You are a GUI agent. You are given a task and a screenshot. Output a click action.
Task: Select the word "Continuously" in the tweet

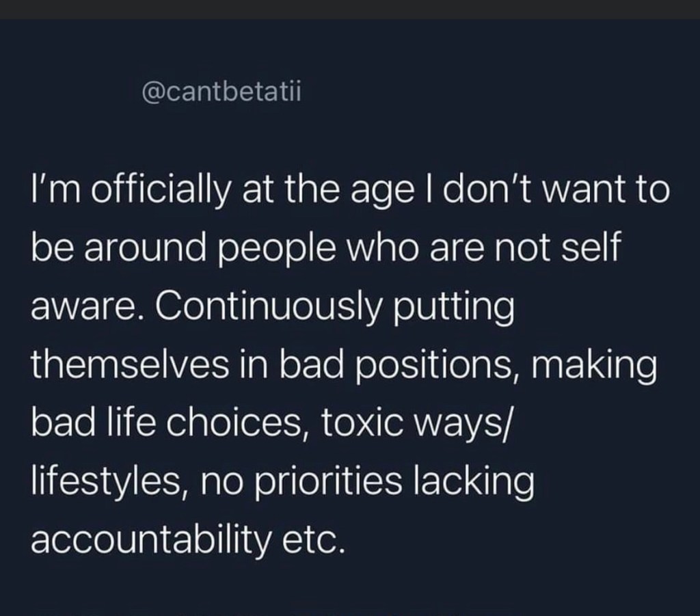[x=264, y=305]
